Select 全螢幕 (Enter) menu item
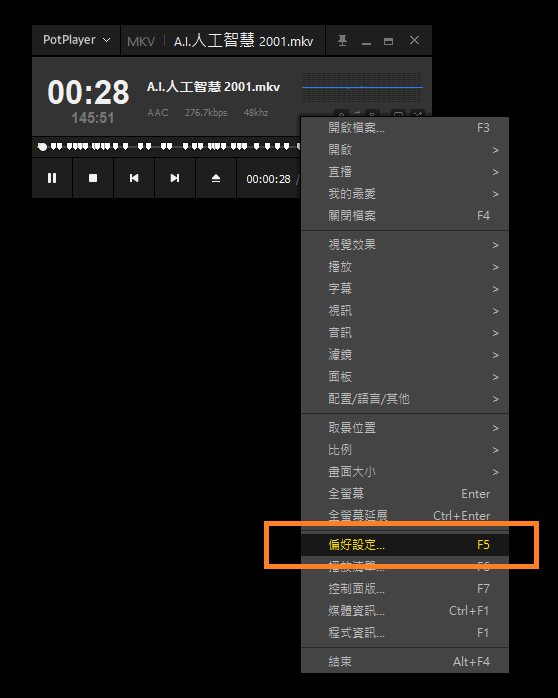Viewport: 558px width, 698px height. [405, 494]
